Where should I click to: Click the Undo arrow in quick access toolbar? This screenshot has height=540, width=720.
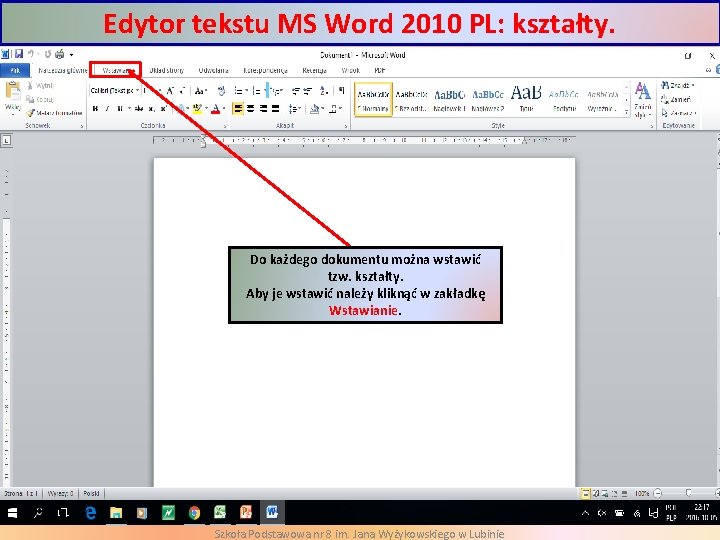click(x=31, y=54)
